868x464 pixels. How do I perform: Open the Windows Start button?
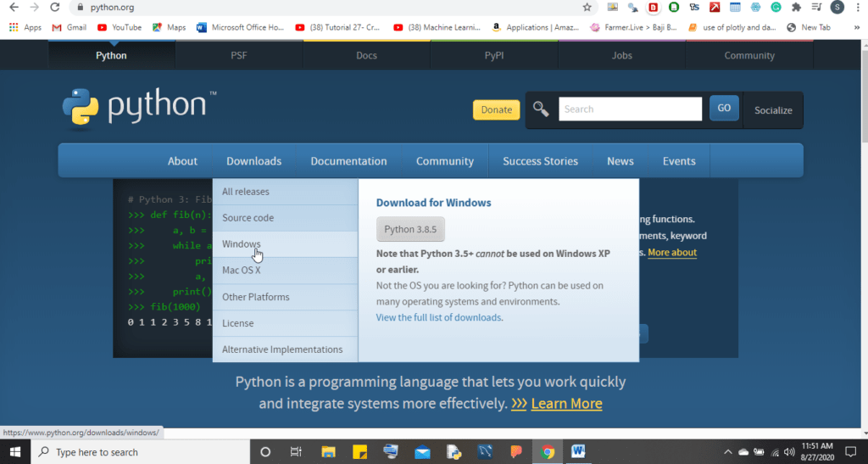15,452
